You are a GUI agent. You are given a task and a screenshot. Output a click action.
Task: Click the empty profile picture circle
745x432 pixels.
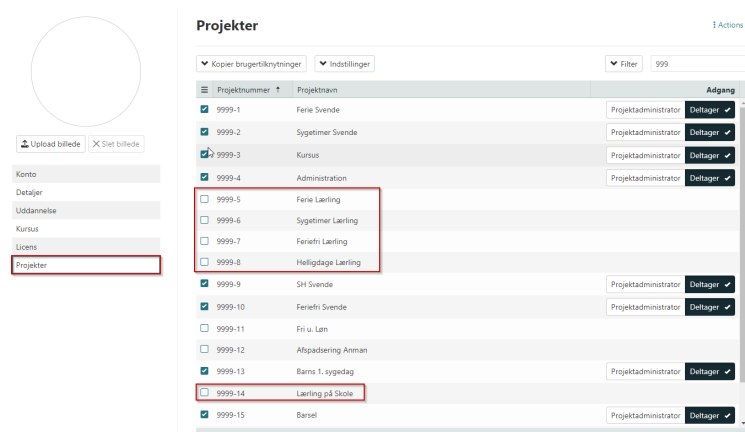click(x=87, y=70)
